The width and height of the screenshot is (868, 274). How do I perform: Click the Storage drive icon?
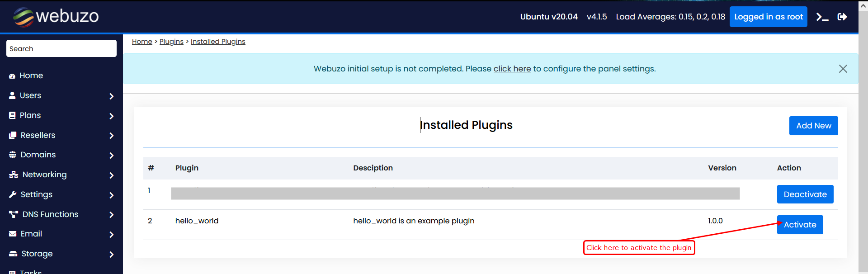pos(13,254)
